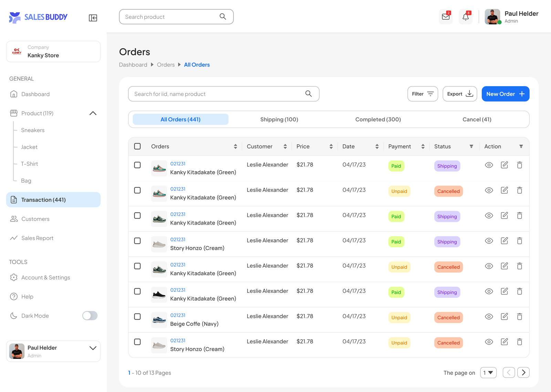
Task: View details of the Beige Coffe order via the eye icon
Action: tap(489, 317)
